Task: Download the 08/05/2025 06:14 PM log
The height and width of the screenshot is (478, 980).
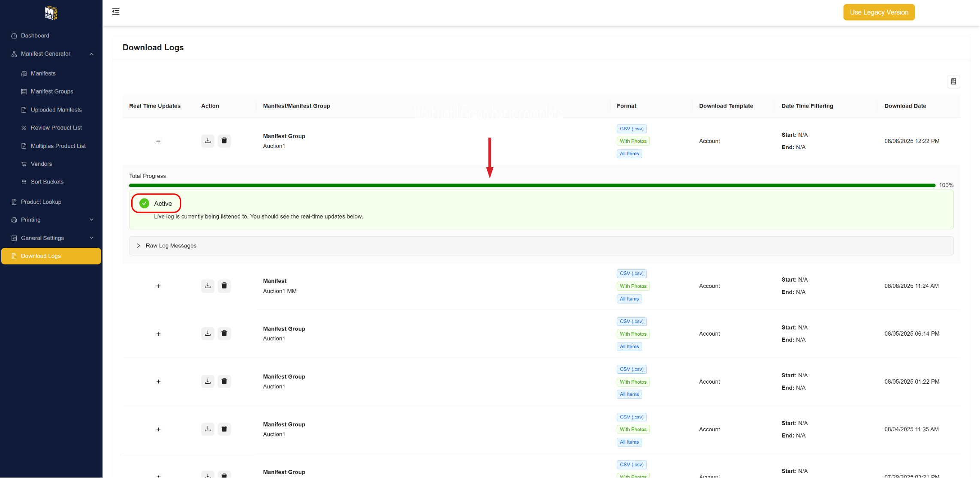Action: coord(208,334)
